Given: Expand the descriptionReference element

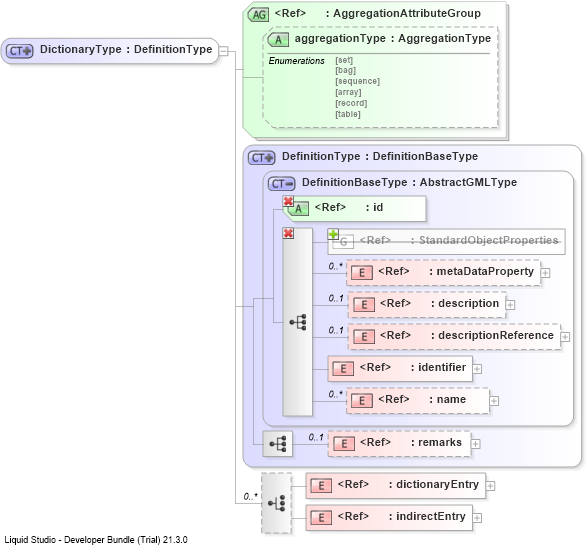Looking at the screenshot, I should pyautogui.click(x=565, y=337).
